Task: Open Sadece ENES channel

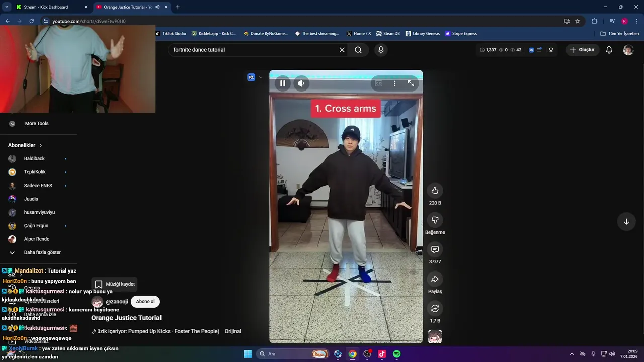Action: pos(38,186)
